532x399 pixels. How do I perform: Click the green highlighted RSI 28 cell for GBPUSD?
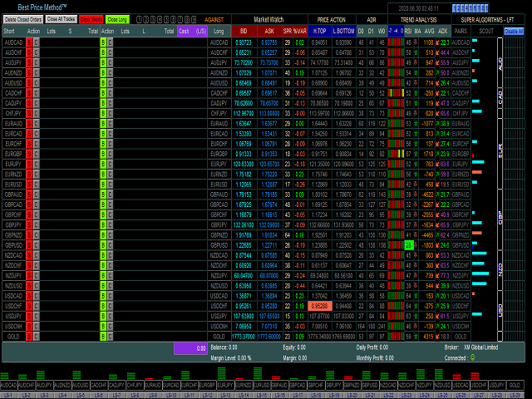408,245
